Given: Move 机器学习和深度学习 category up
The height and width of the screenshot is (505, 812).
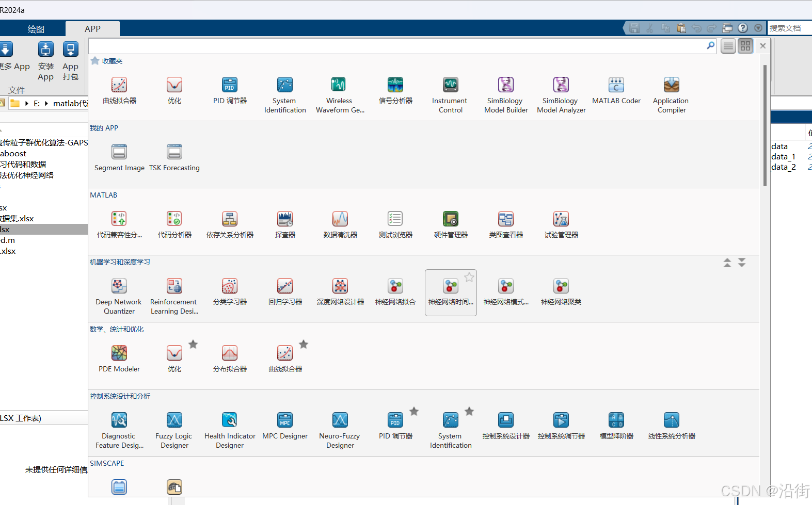Looking at the screenshot, I should point(727,263).
